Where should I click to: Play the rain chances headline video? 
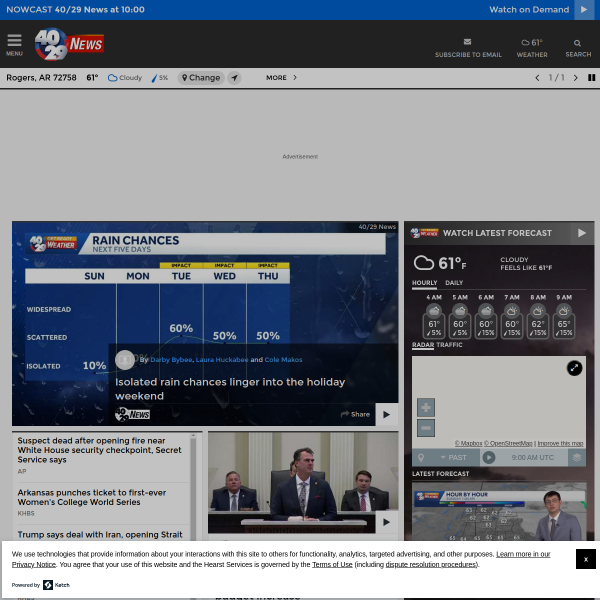[x=386, y=414]
